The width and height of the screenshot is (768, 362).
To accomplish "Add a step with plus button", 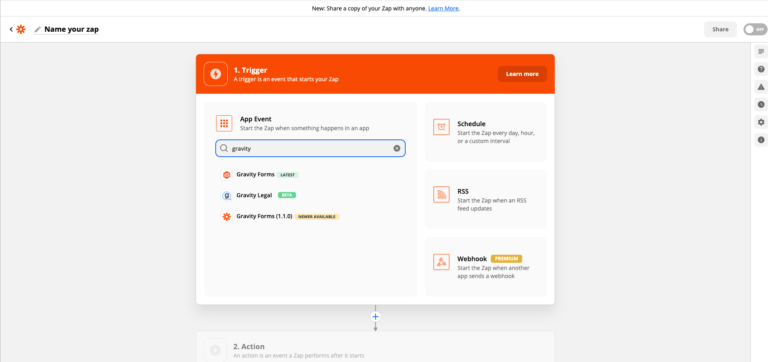I will pos(375,317).
